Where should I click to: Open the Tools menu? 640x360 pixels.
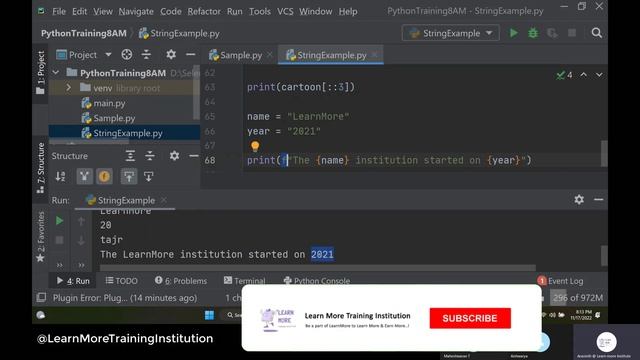[260, 11]
